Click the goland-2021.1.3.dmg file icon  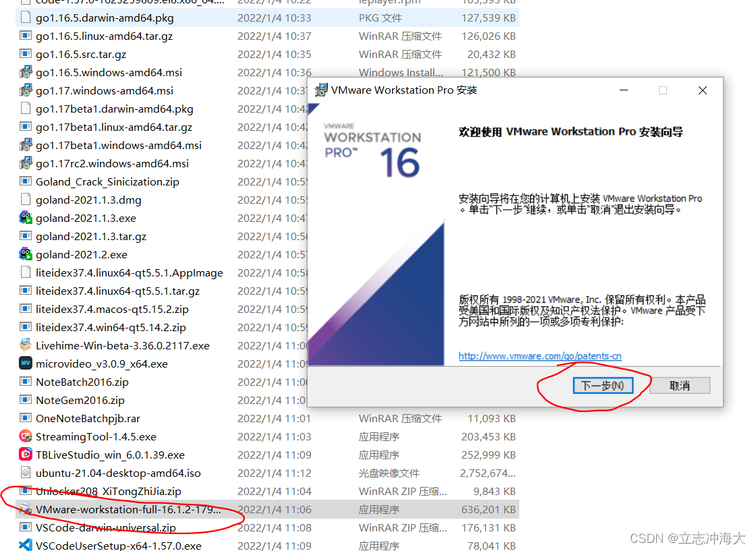pos(26,200)
